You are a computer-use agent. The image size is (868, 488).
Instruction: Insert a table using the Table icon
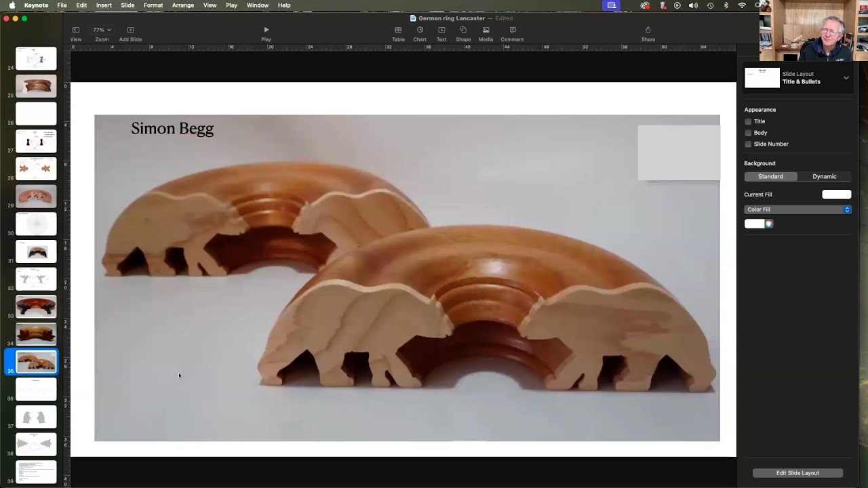pyautogui.click(x=398, y=30)
